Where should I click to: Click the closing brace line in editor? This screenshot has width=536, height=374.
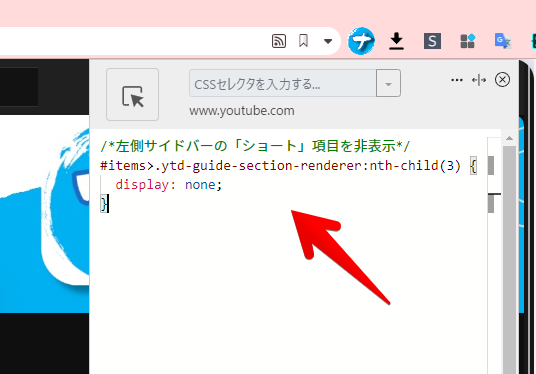point(104,204)
